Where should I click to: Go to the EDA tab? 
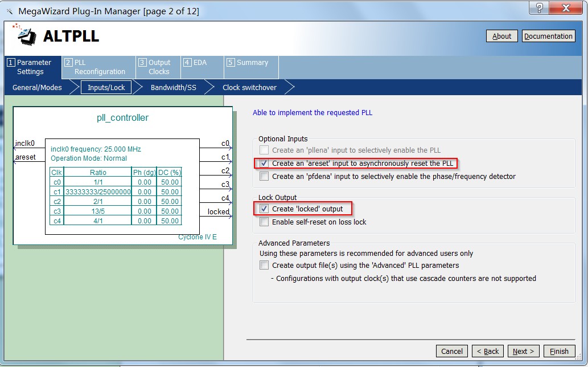pos(199,63)
